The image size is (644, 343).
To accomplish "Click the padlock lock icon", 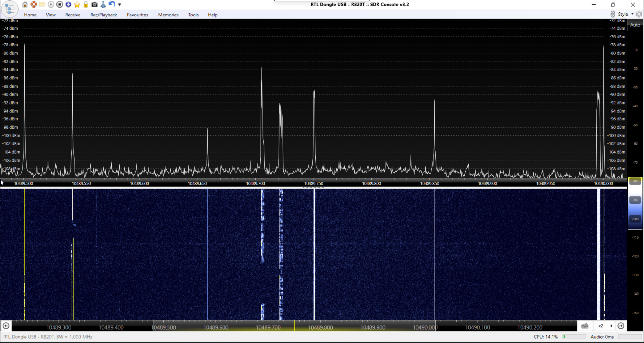I will pos(86,4).
